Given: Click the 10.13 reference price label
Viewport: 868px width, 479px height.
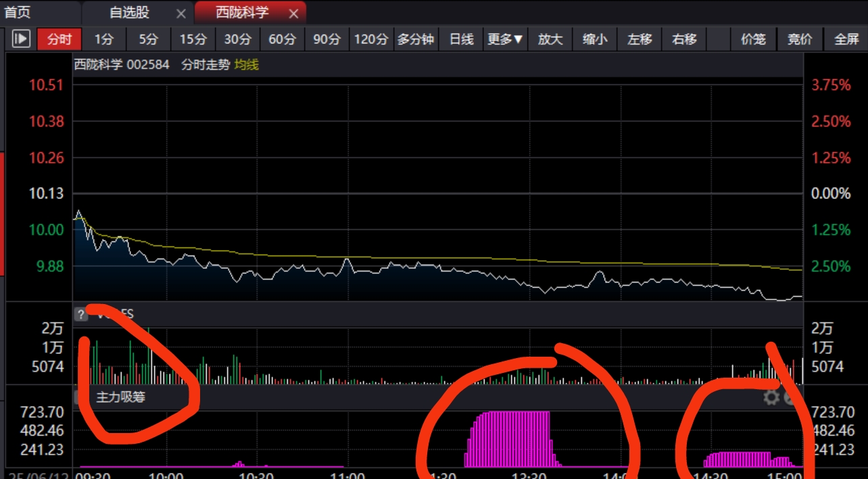Looking at the screenshot, I should pyautogui.click(x=47, y=193).
